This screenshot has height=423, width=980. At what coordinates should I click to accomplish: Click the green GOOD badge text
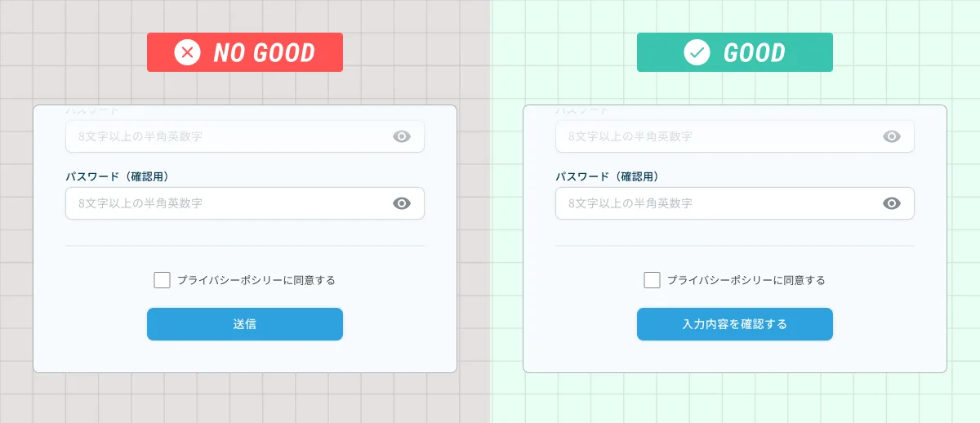coord(755,53)
